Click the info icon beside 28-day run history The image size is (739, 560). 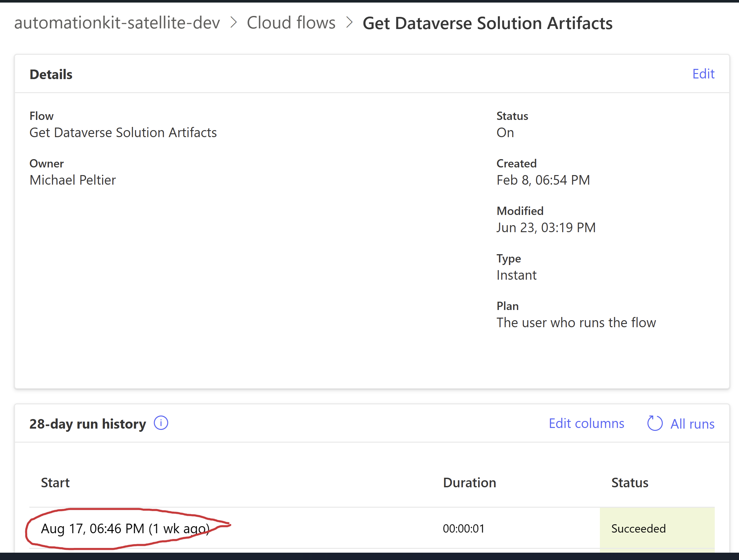pyautogui.click(x=161, y=423)
